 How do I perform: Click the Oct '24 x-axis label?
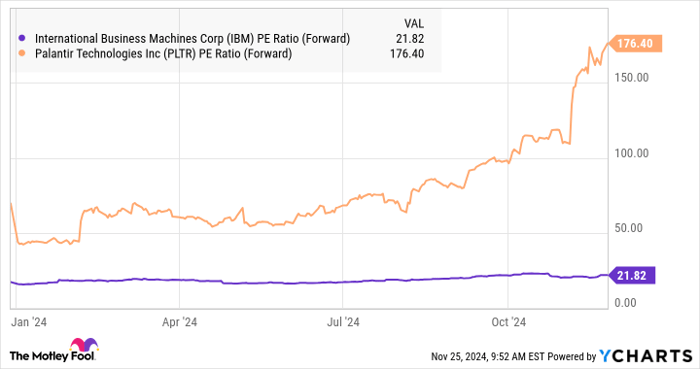(508, 322)
